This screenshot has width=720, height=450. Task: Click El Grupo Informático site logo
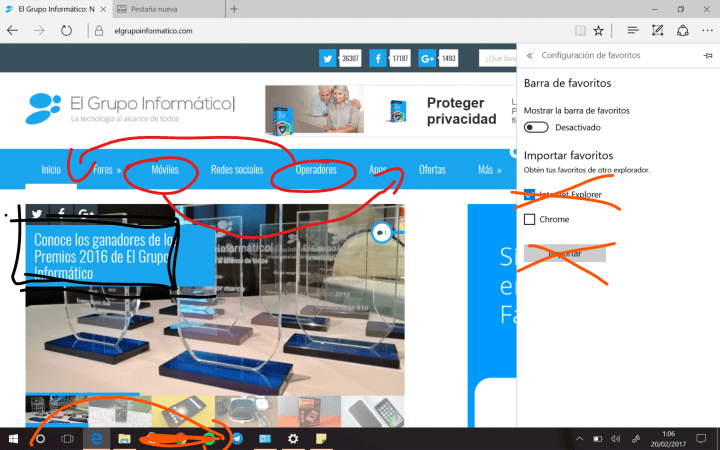(130, 109)
